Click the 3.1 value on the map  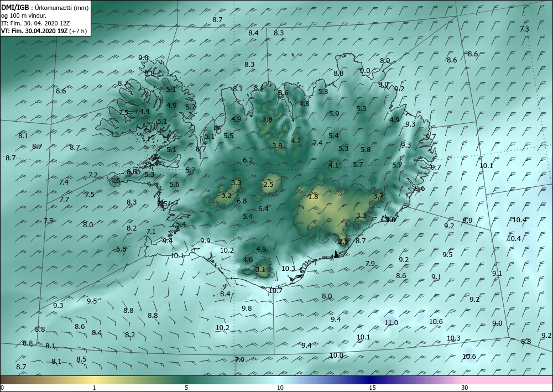pos(260,270)
